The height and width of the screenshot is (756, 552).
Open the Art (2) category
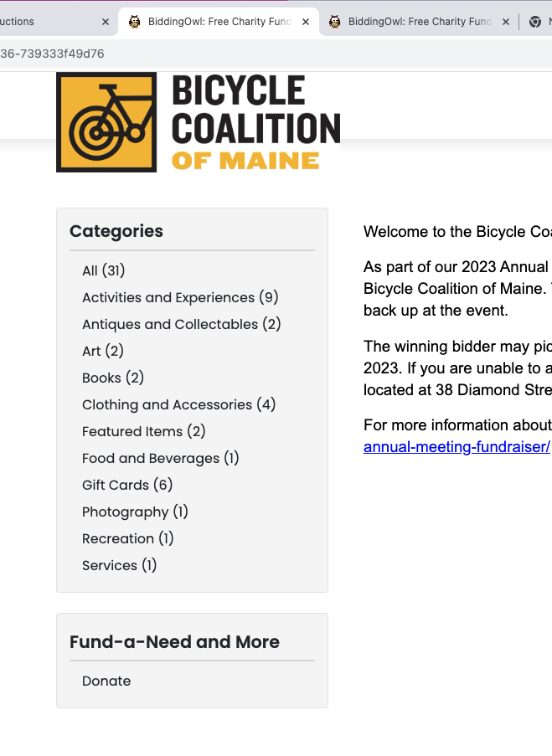pyautogui.click(x=103, y=351)
